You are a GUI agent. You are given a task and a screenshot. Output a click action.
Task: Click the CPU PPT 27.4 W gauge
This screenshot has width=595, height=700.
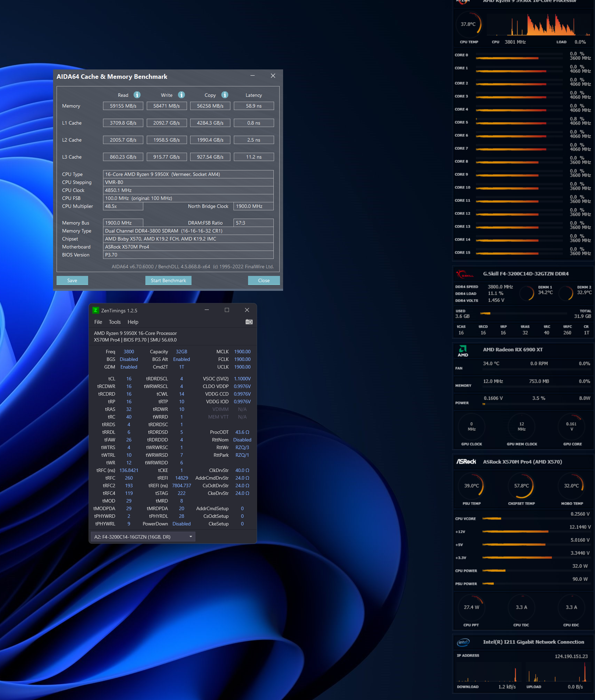pyautogui.click(x=471, y=607)
